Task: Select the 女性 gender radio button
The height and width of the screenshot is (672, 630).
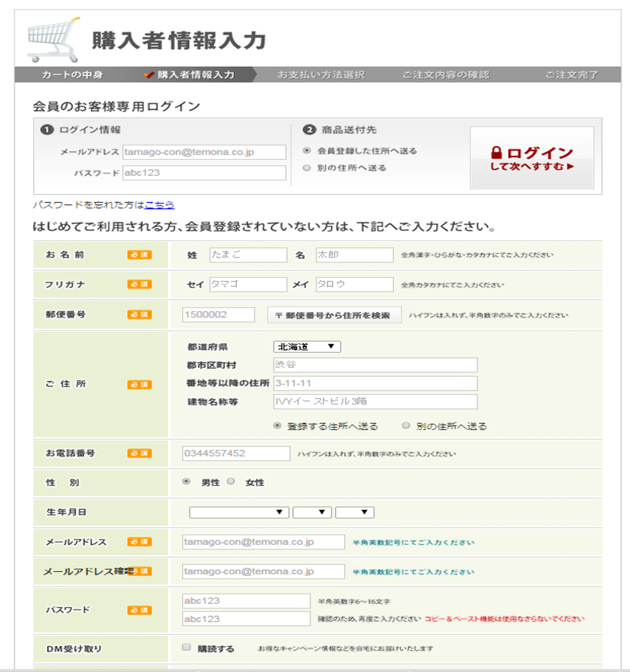Action: pyautogui.click(x=229, y=481)
